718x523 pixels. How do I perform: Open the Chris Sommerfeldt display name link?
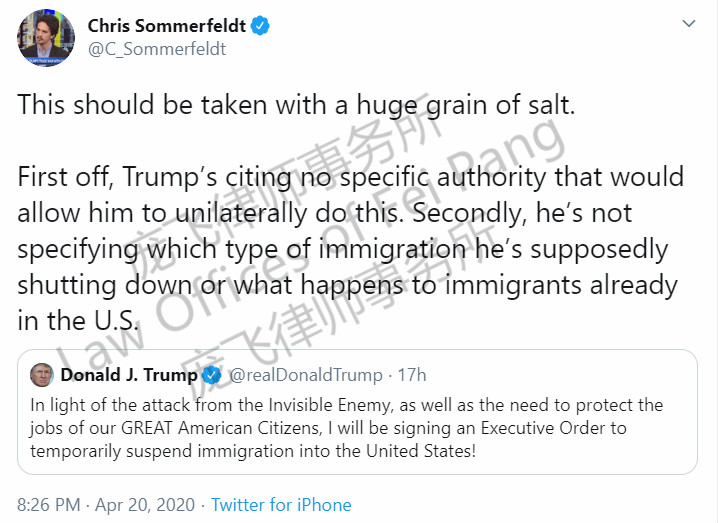166,26
